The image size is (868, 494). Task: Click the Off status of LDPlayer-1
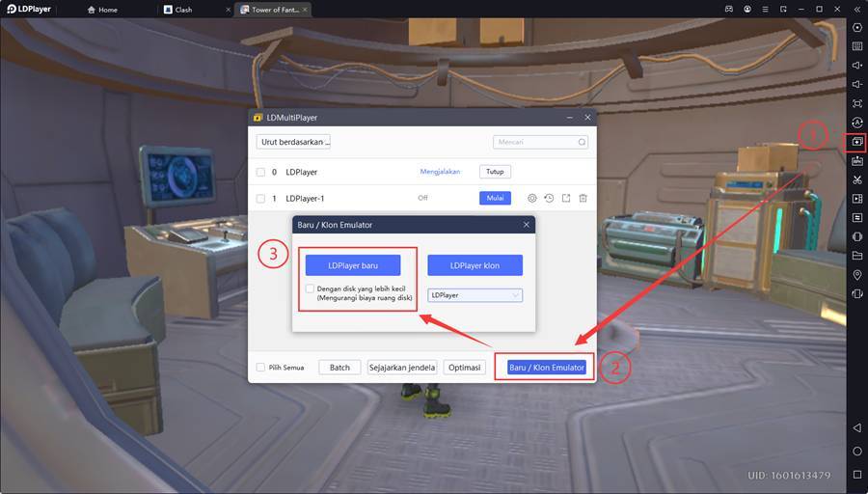[423, 198]
